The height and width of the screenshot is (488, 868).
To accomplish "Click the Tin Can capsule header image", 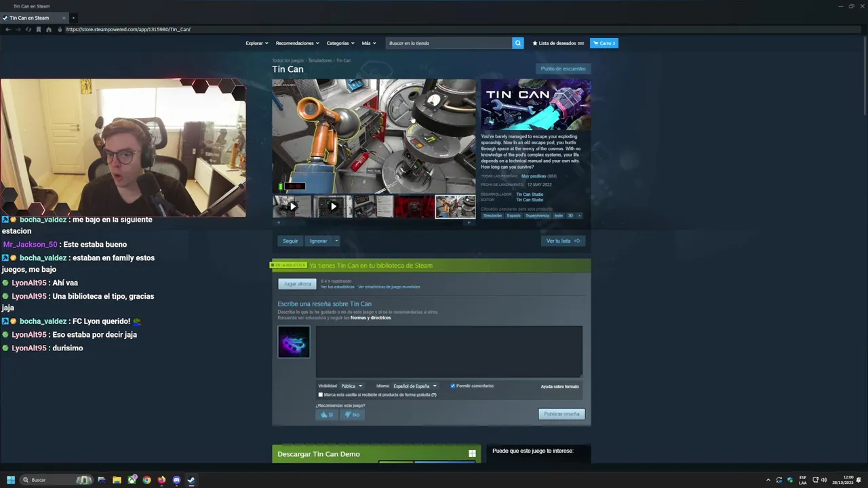I will 536,104.
